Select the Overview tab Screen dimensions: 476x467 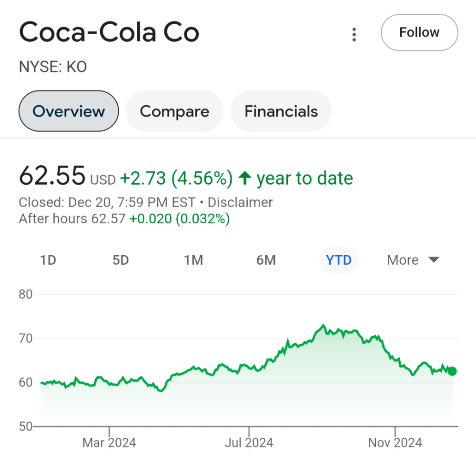tap(69, 111)
